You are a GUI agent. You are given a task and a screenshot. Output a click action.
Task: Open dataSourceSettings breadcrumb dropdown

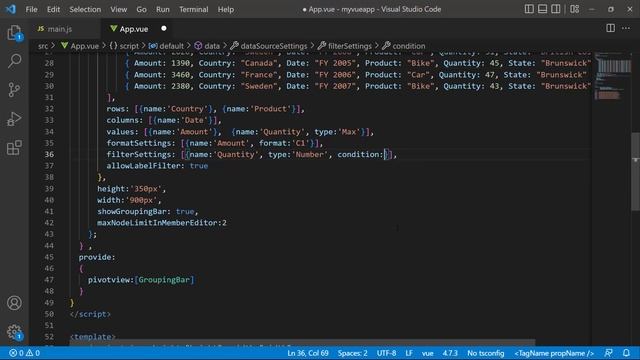269,46
